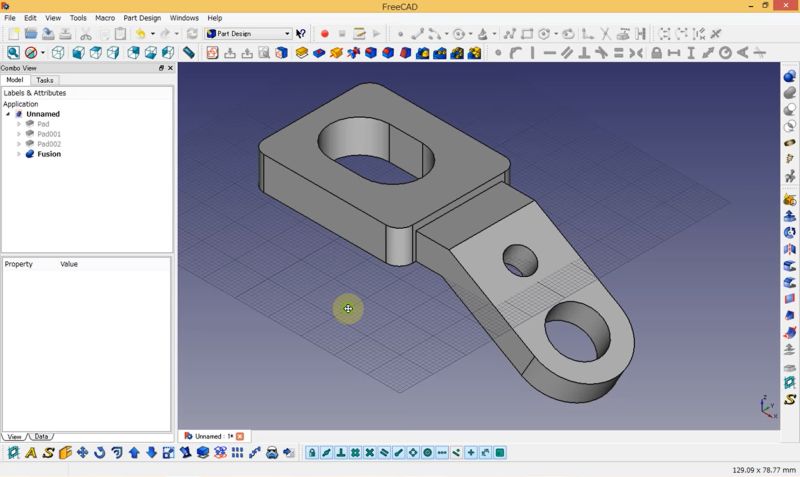Open the Part Design workbench dropdown

pyautogui.click(x=248, y=34)
